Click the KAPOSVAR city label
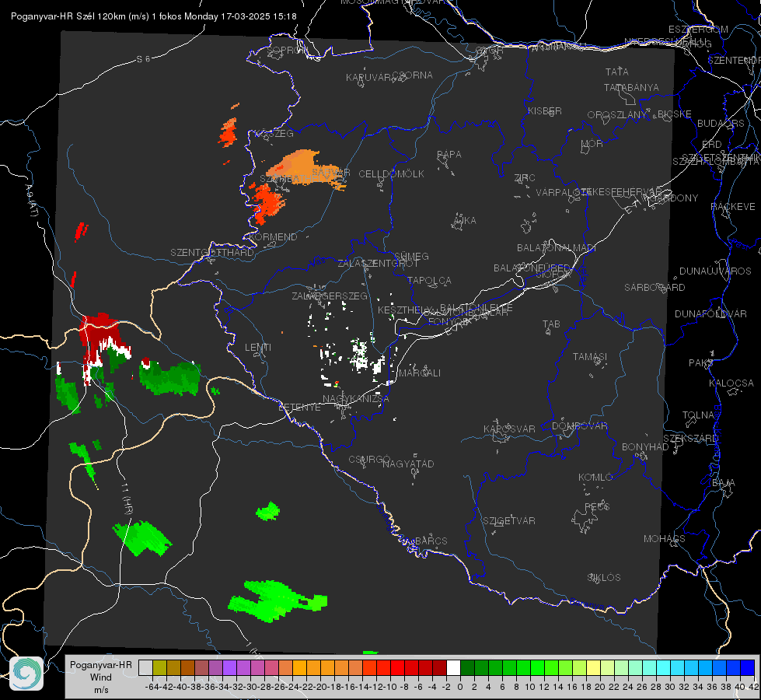The width and height of the screenshot is (761, 700). tap(509, 429)
